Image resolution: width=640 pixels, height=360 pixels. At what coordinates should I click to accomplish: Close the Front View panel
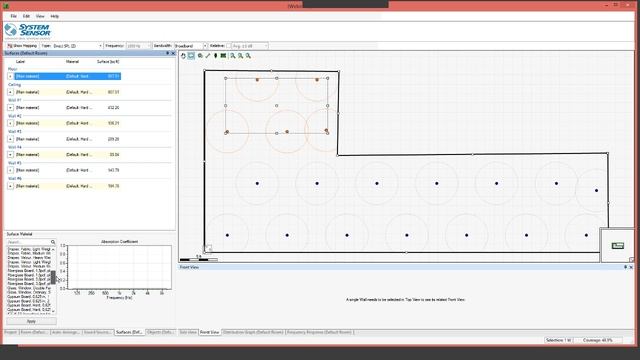click(x=631, y=267)
